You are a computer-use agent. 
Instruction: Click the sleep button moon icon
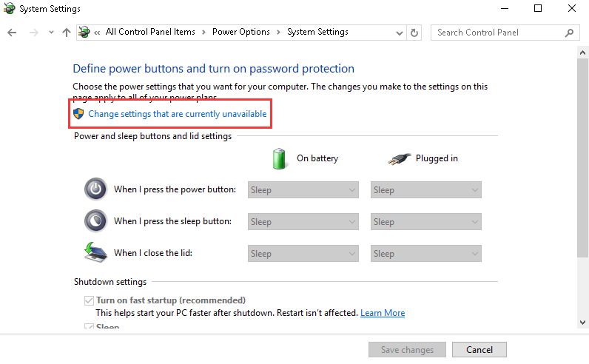95,221
